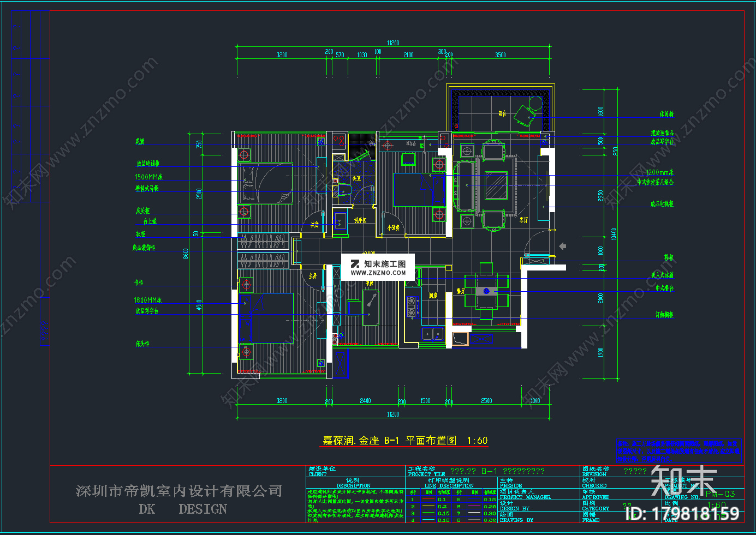Click the entrance direction arrow symbol

click(562, 247)
